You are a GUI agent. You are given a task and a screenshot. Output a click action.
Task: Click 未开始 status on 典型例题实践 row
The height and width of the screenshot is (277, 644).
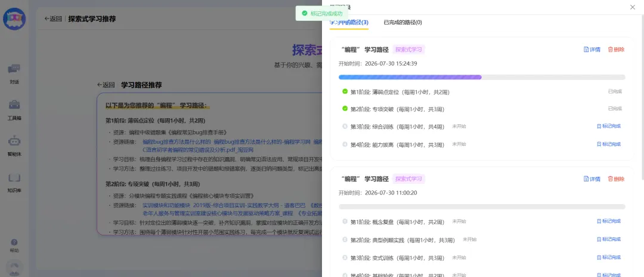click(469, 239)
